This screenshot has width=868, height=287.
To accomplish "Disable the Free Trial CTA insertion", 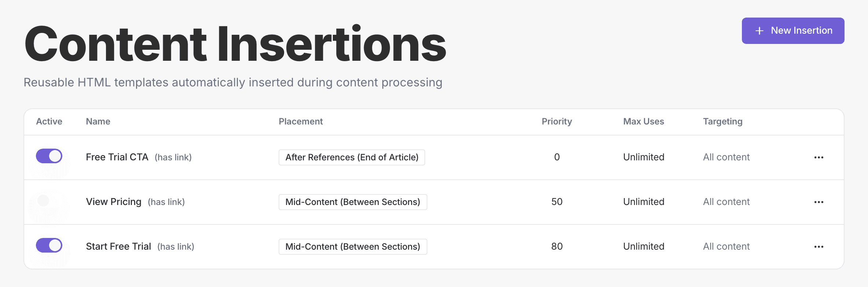I will [49, 156].
